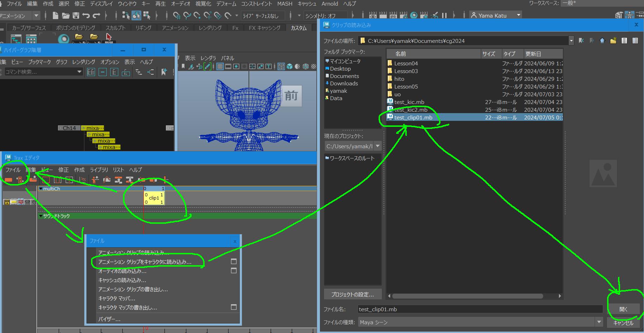644x333 pixels.
Task: Open option box for import clip to characters
Action: click(x=233, y=261)
